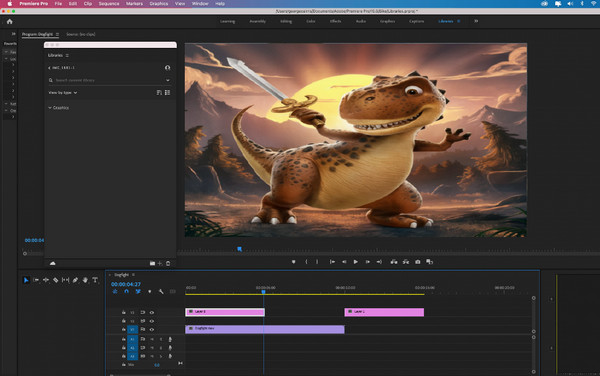Toggle eye visibility on V1 track
Image resolution: width=600 pixels, height=376 pixels.
152,329
